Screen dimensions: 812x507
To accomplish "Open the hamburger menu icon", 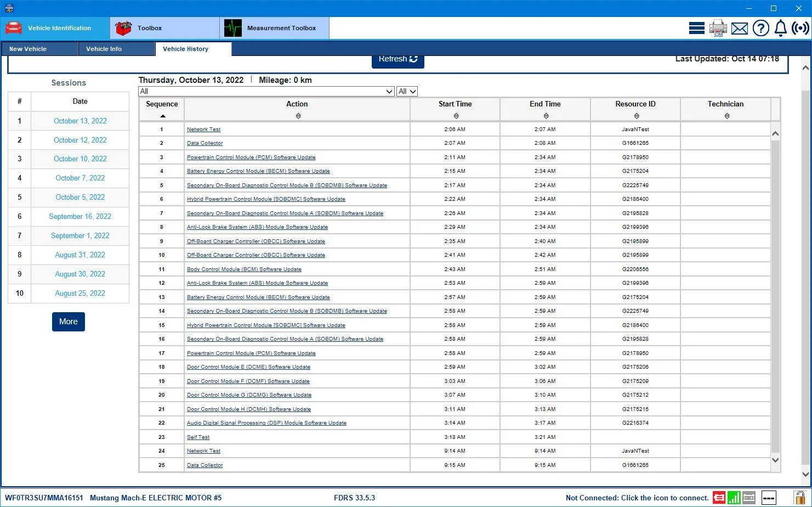I will click(697, 28).
